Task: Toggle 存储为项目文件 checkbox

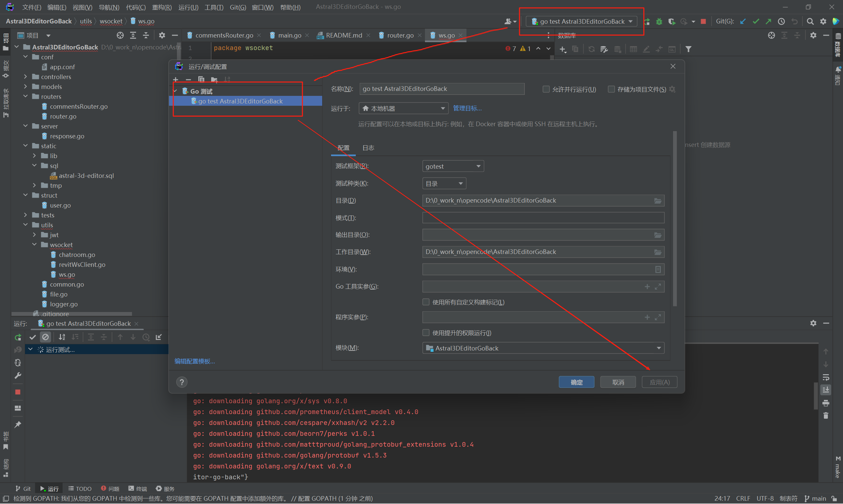Action: (x=611, y=89)
